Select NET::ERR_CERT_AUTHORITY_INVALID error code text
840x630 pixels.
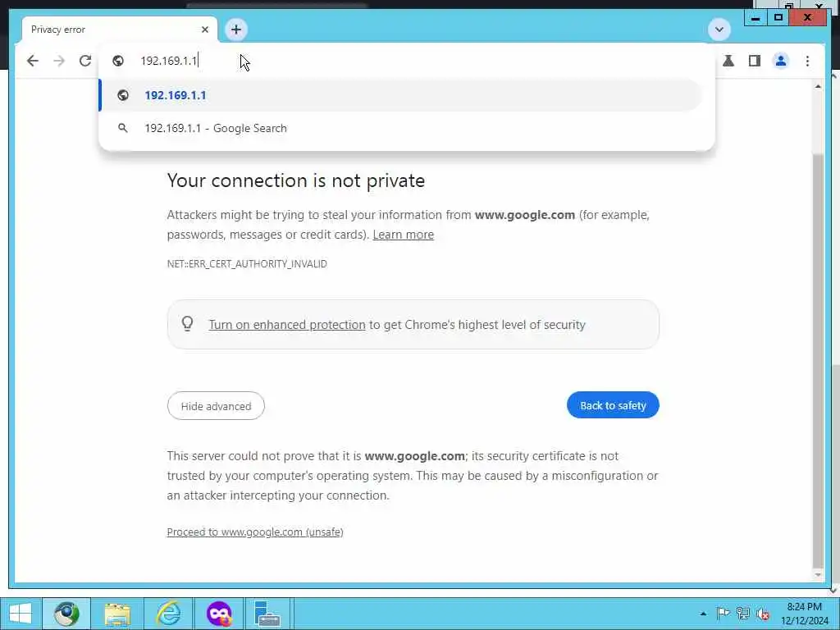pos(247,263)
